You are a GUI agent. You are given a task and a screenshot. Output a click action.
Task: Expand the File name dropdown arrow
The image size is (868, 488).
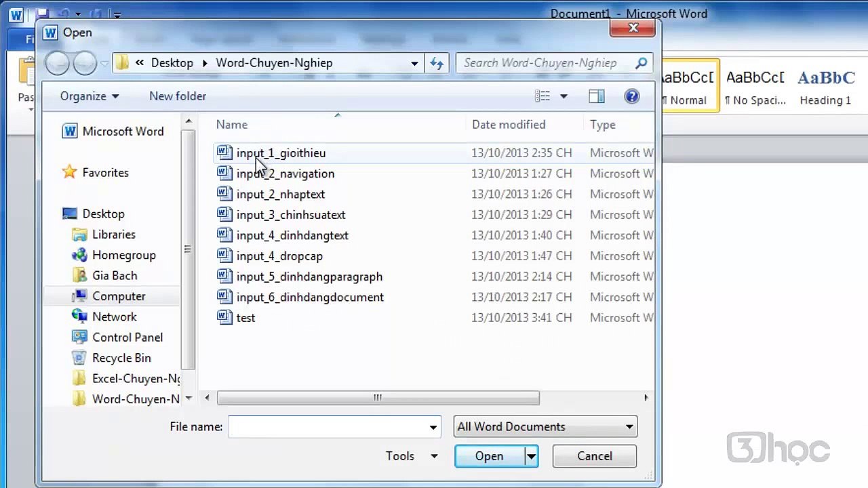pyautogui.click(x=433, y=427)
